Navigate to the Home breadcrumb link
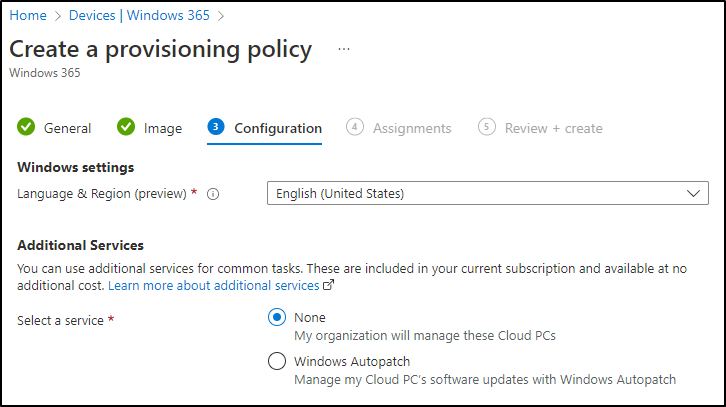This screenshot has width=726, height=407. (28, 15)
